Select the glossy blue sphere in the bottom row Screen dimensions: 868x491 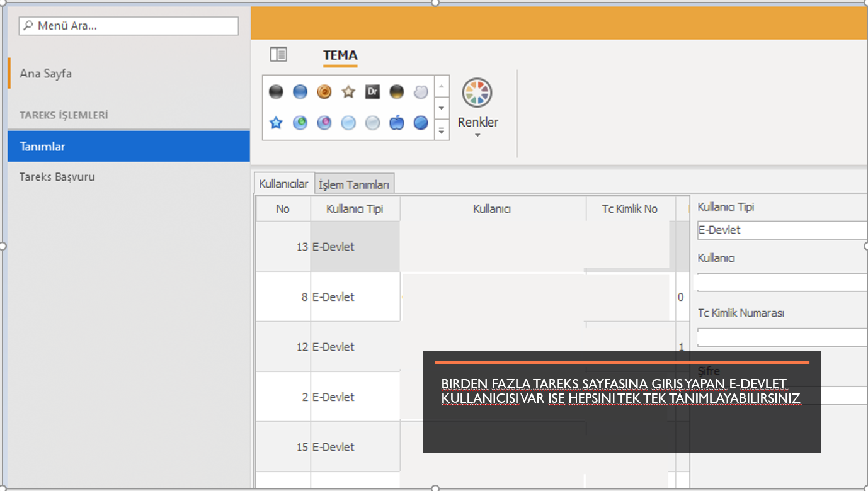point(421,123)
